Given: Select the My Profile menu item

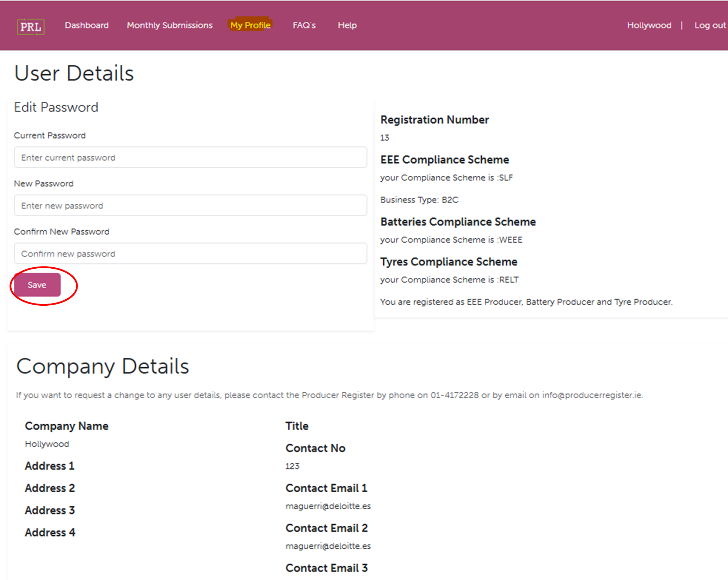Looking at the screenshot, I should point(250,25).
